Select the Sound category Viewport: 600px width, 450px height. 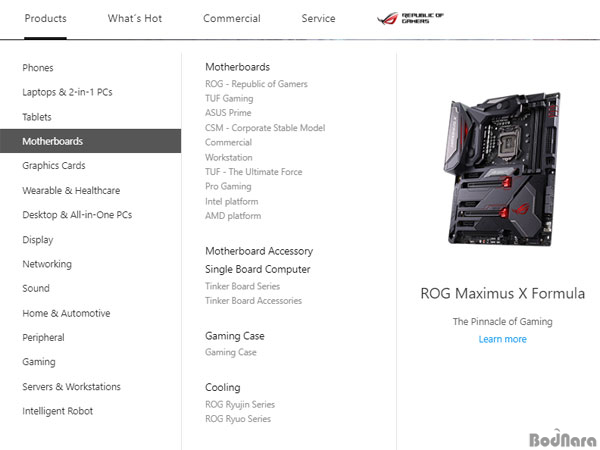(36, 288)
